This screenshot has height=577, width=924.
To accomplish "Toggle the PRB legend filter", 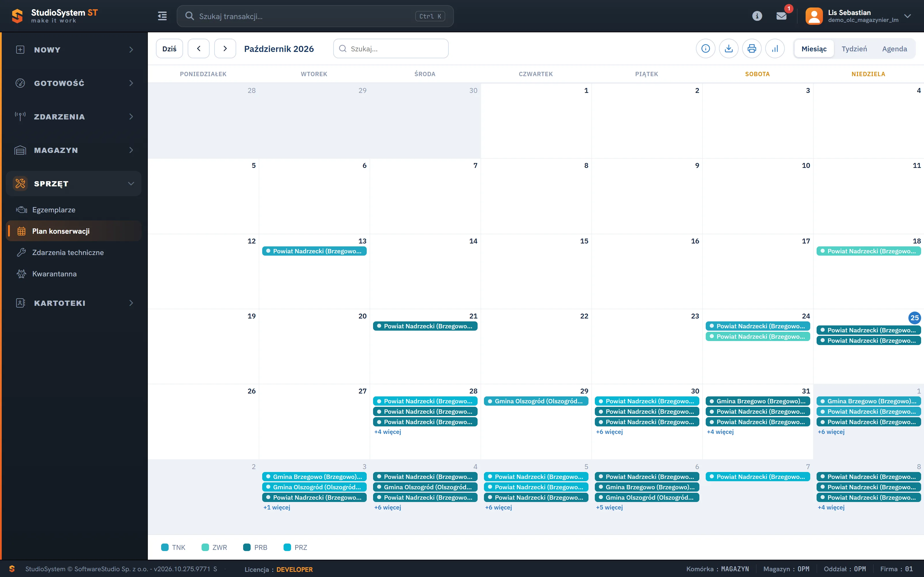I will pos(256,547).
